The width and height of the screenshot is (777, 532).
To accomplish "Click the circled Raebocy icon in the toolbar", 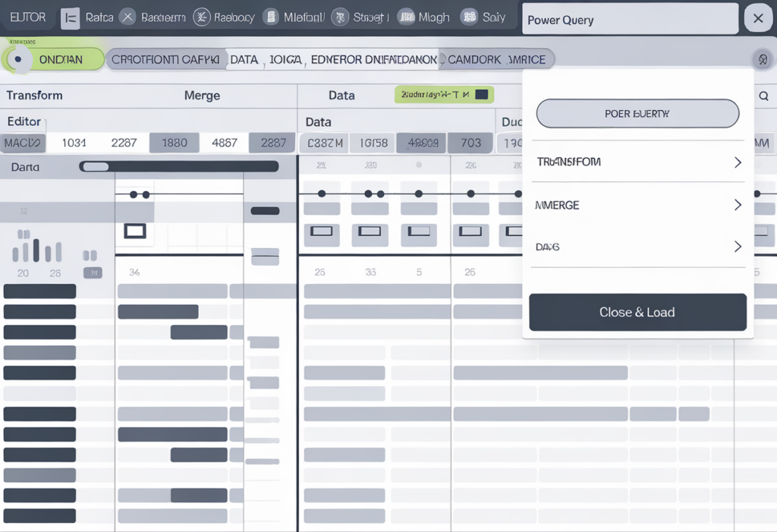I will click(x=200, y=17).
